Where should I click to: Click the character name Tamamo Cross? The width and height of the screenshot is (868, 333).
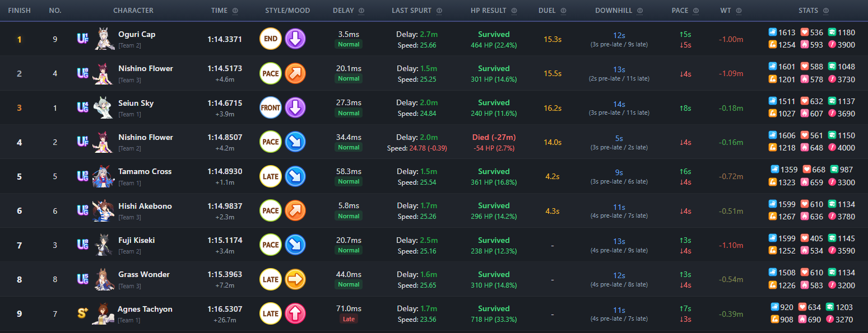145,171
